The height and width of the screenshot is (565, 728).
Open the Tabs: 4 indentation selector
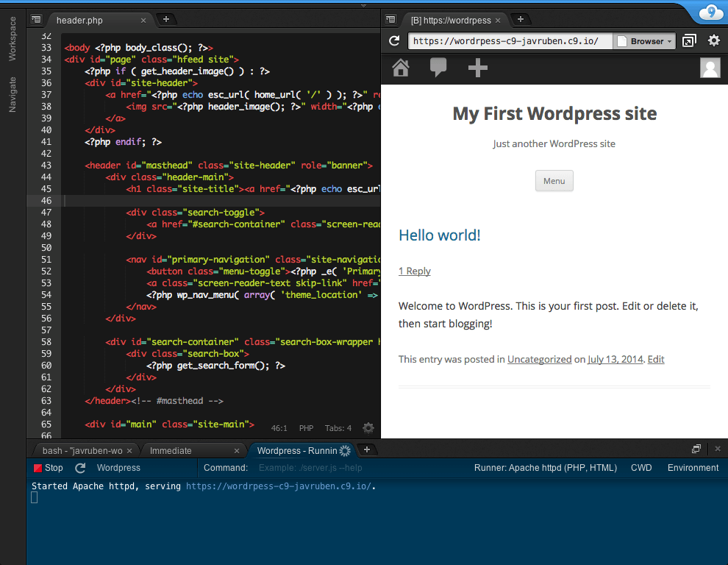338,428
